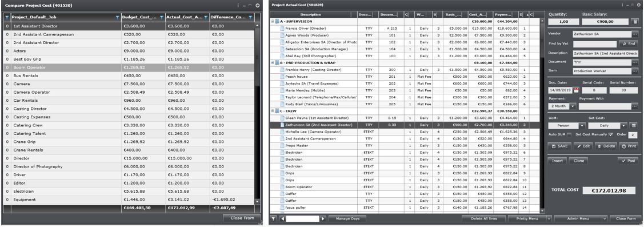This screenshot has height=227, width=644.
Task: Click the Edit button
Action: pyautogui.click(x=583, y=146)
